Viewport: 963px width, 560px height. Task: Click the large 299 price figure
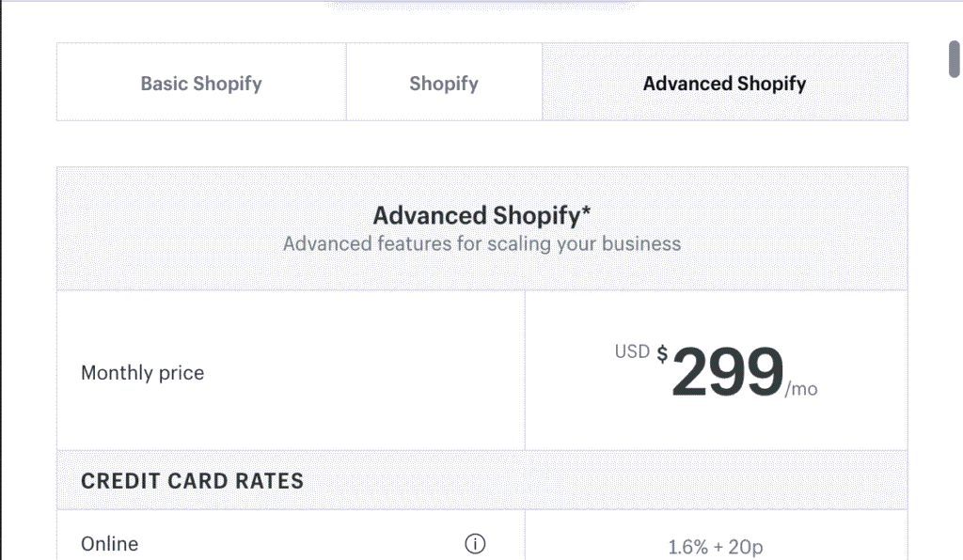(728, 372)
